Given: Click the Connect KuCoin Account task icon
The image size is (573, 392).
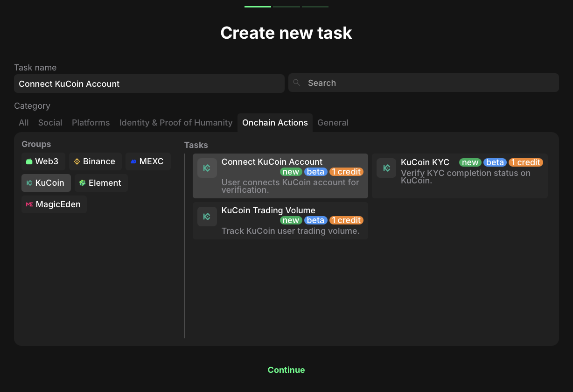Looking at the screenshot, I should [207, 168].
